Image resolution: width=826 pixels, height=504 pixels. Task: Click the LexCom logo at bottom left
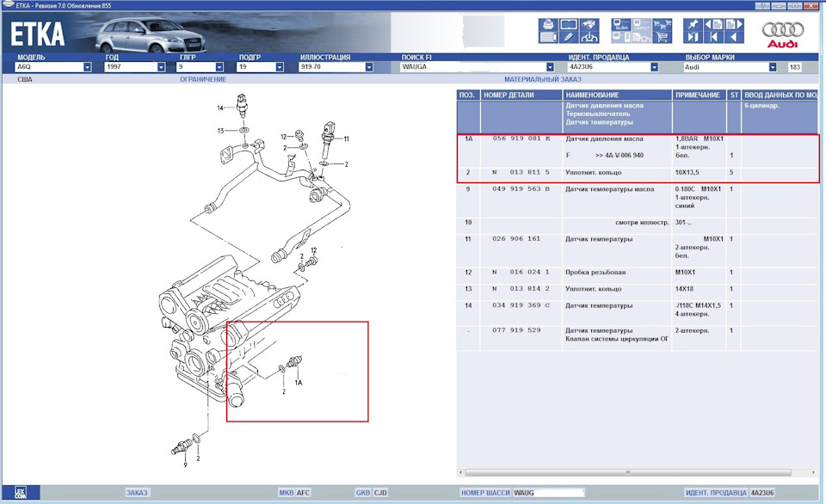pyautogui.click(x=21, y=493)
